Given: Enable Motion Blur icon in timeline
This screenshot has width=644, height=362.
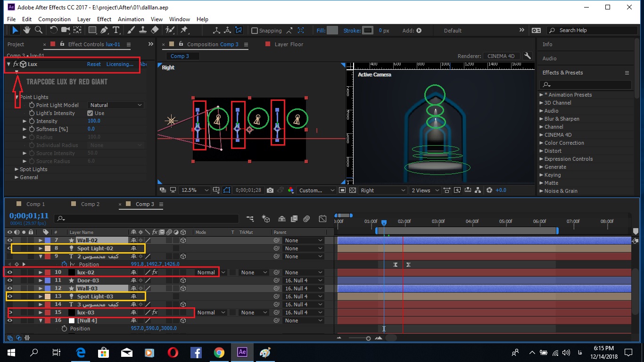Looking at the screenshot, I should point(306,219).
